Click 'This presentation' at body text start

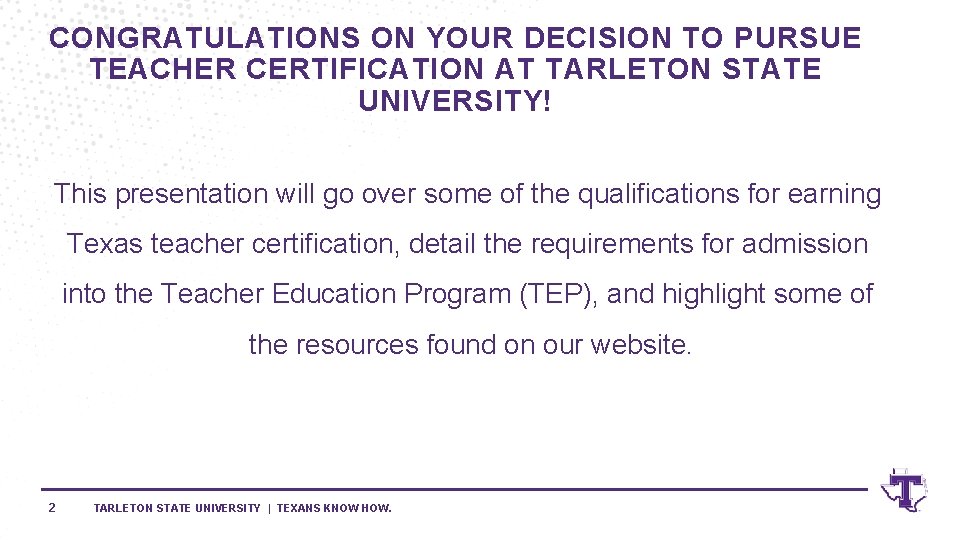[161, 194]
